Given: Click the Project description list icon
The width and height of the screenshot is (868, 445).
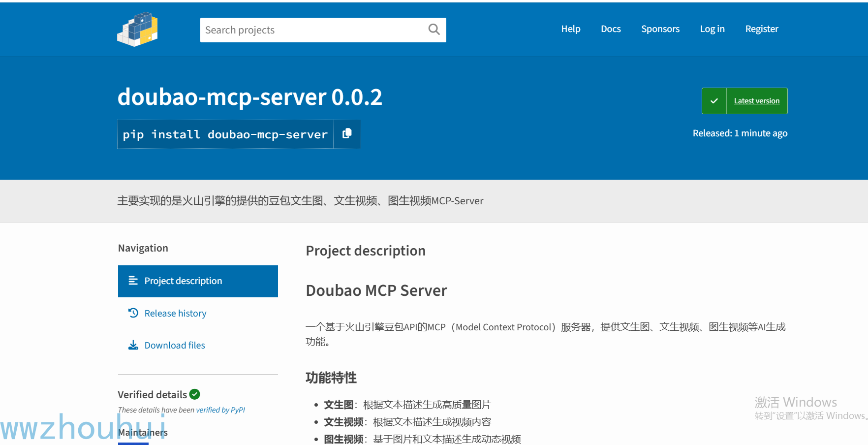Looking at the screenshot, I should (x=133, y=281).
